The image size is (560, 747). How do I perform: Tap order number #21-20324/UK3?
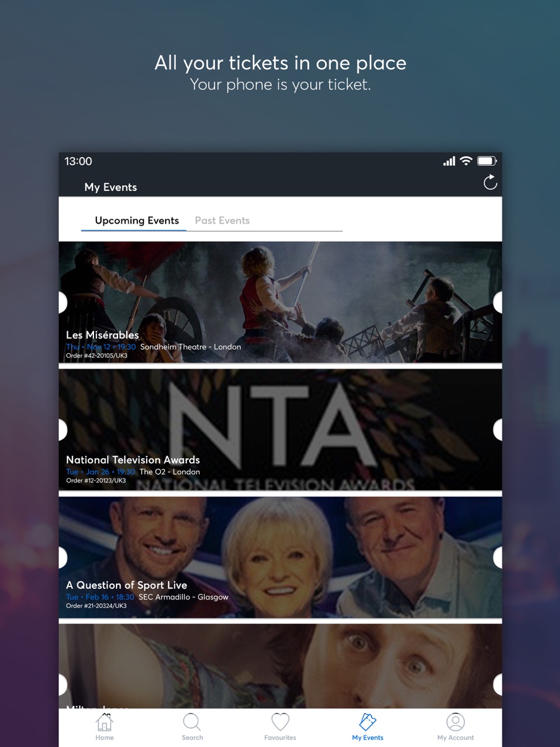96,606
